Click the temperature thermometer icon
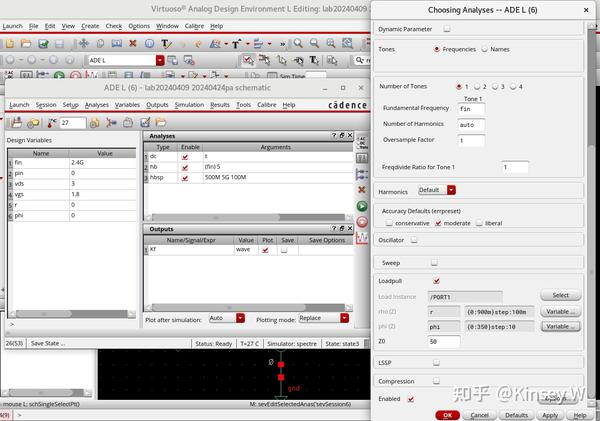The height and width of the screenshot is (421, 600). [52, 122]
